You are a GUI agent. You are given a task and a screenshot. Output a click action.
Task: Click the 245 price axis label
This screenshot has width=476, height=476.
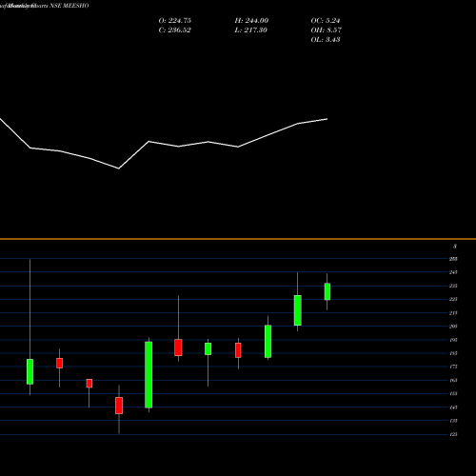[453, 272]
